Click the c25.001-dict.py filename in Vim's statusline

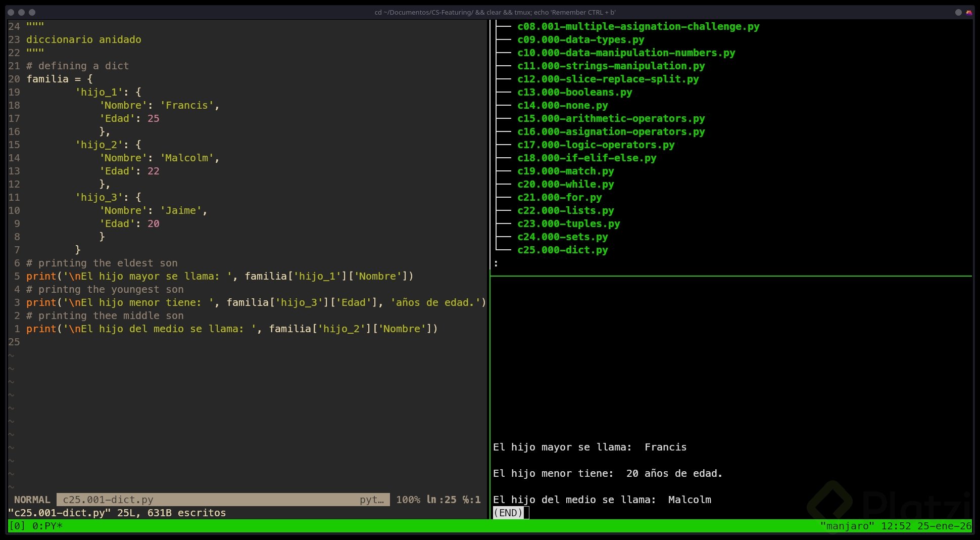coord(108,500)
